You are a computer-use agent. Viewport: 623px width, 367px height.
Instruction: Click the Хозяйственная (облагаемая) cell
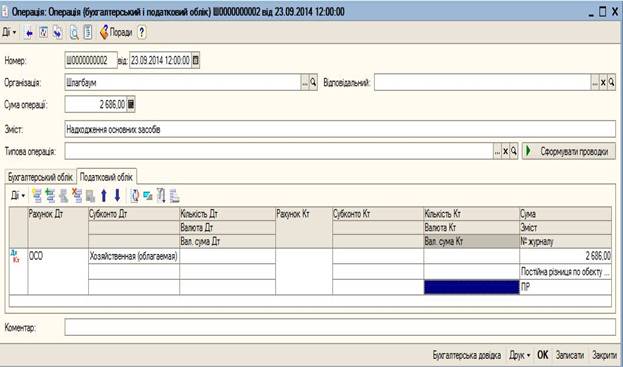(134, 256)
